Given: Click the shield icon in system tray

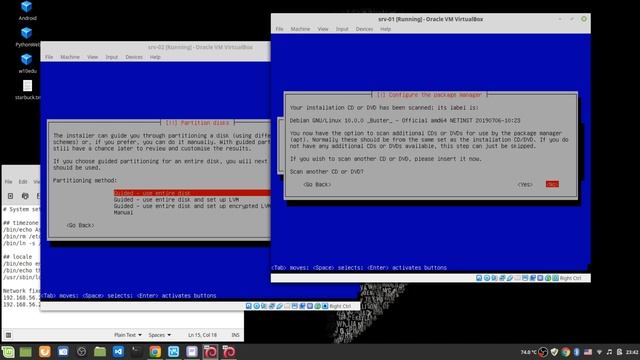Looking at the screenshot, I should [x=554, y=352].
